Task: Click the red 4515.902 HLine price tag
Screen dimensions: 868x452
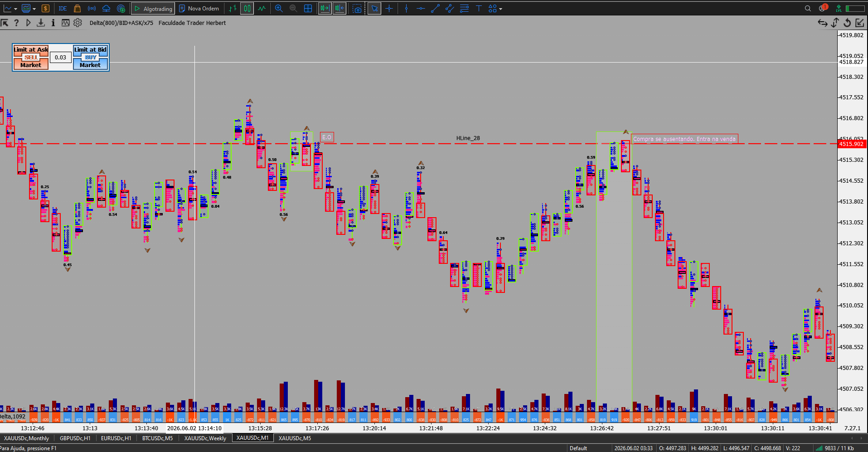Action: click(x=851, y=144)
